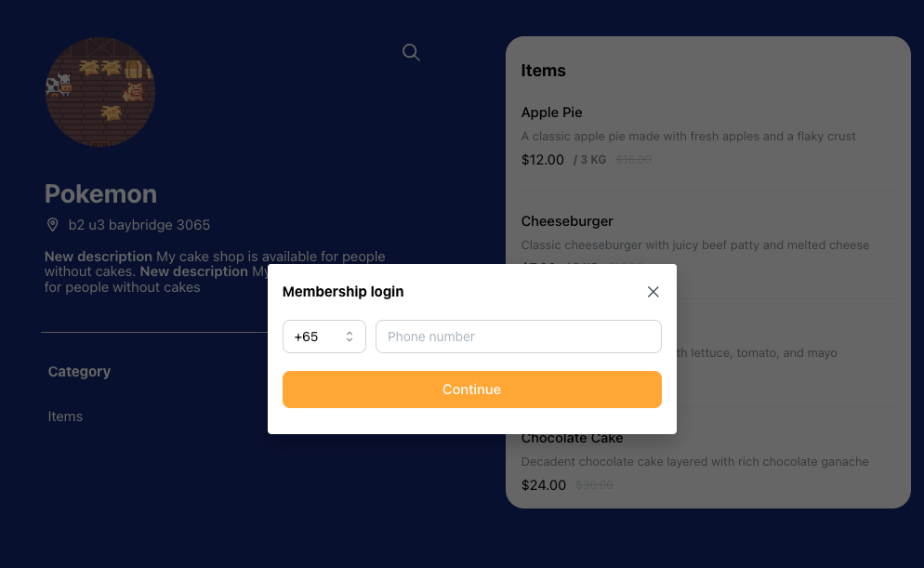Click the up-down chevron in country code selector
924x568 pixels.
tap(350, 337)
